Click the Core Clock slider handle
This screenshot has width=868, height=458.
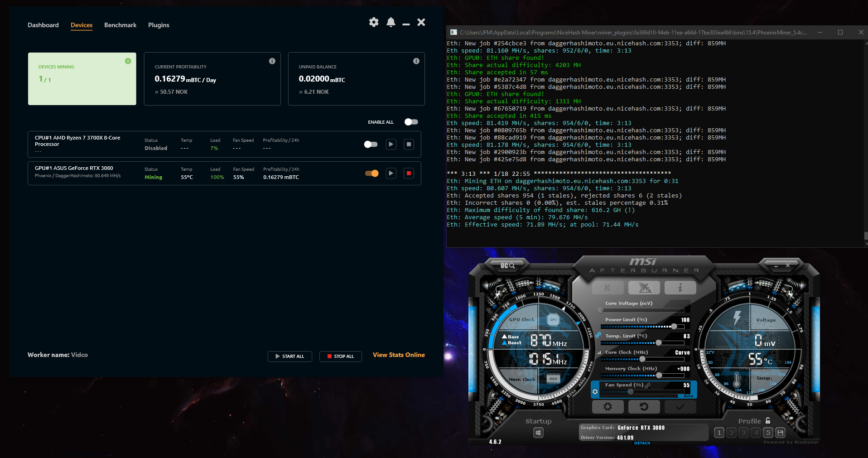[642, 359]
